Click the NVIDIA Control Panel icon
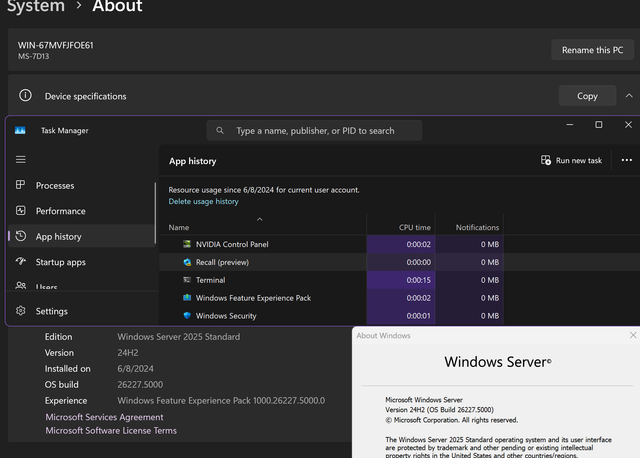Screen dimensions: 640x458 (x=187, y=244)
